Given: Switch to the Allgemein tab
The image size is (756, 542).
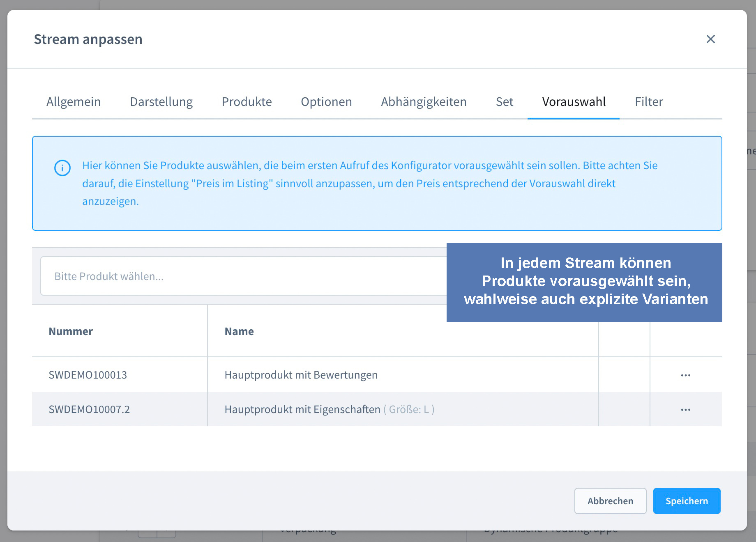Looking at the screenshot, I should (74, 101).
